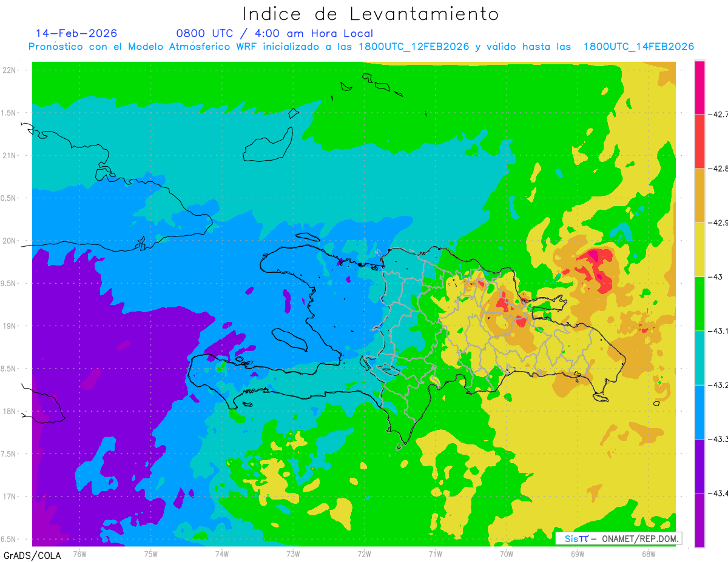Click the '69W' longitude label

pyautogui.click(x=577, y=554)
